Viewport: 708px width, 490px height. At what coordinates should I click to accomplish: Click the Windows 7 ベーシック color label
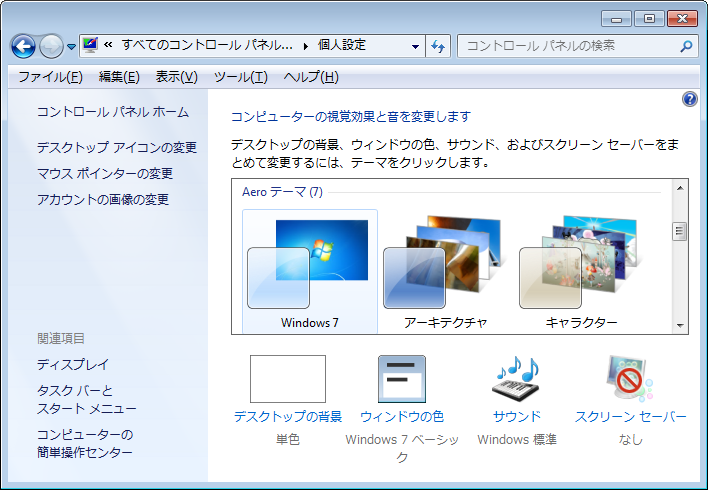point(402,448)
